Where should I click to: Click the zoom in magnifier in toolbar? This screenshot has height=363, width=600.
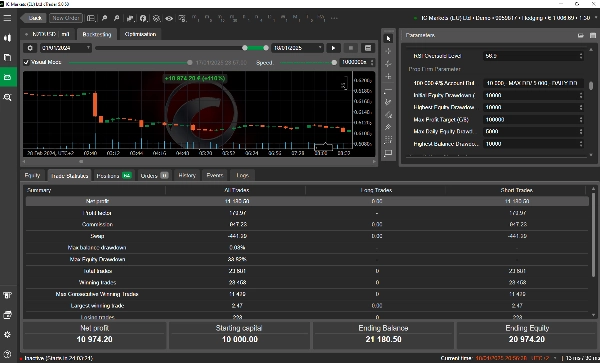[104, 18]
